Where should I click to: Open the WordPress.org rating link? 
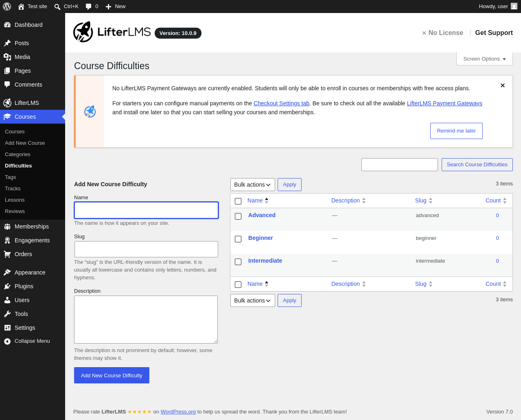pyautogui.click(x=178, y=412)
